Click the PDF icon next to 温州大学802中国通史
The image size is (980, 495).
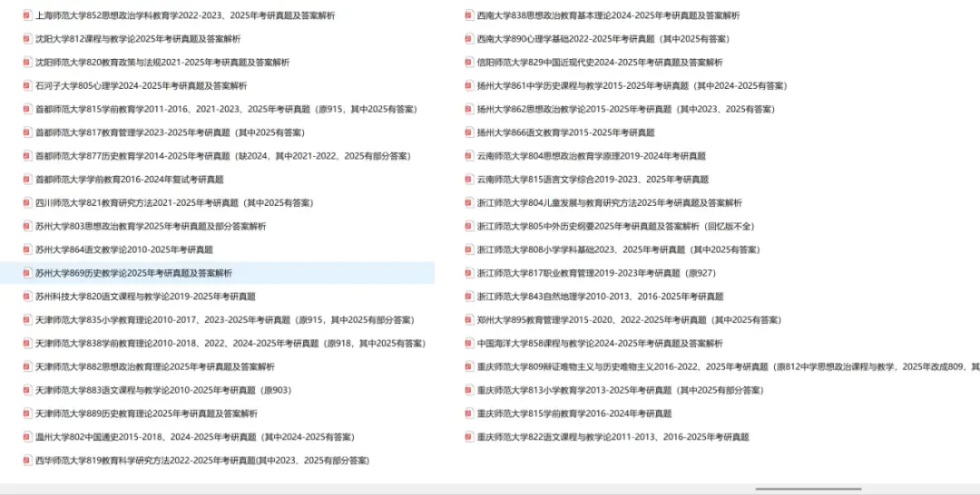click(x=27, y=437)
